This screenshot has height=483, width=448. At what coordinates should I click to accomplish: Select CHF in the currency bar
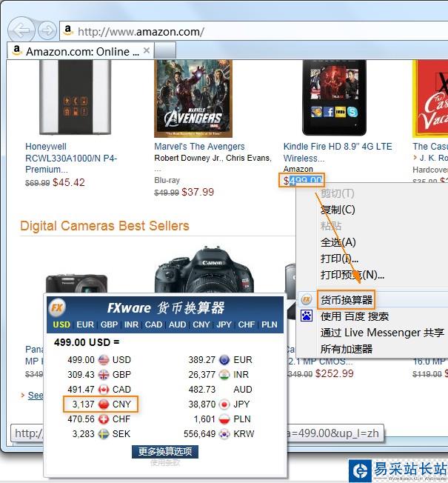click(247, 324)
